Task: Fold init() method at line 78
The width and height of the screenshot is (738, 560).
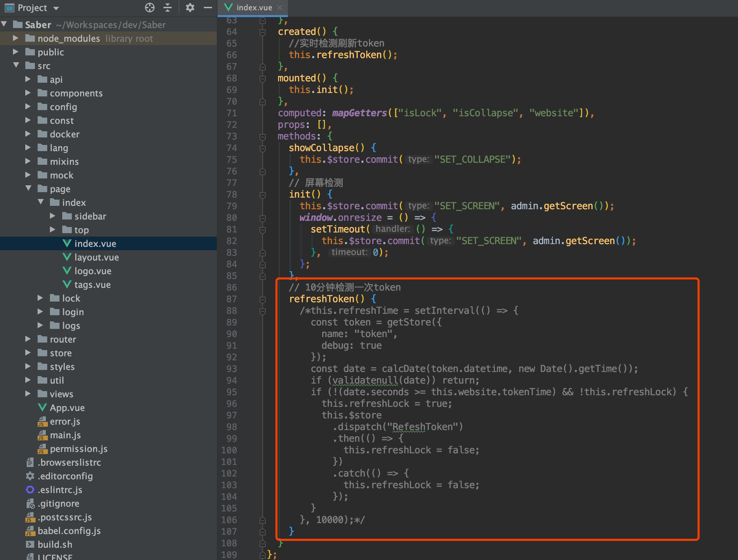Action: tap(263, 195)
